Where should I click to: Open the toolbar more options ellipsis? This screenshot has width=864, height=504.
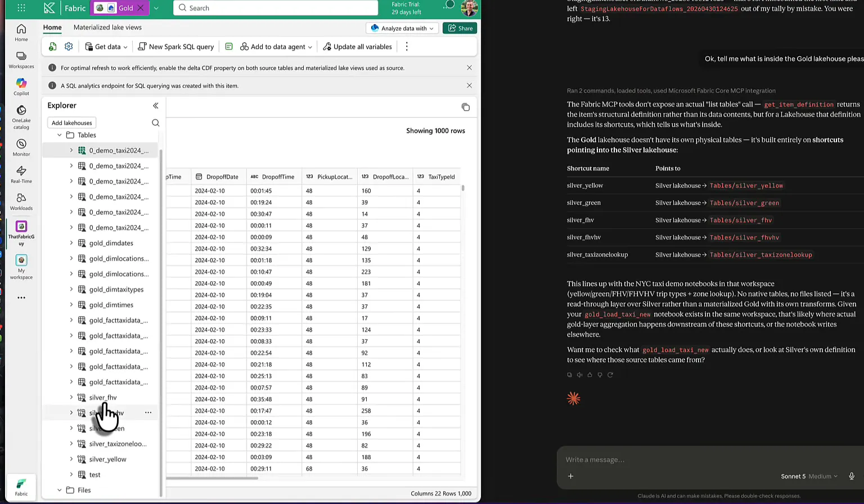click(407, 47)
